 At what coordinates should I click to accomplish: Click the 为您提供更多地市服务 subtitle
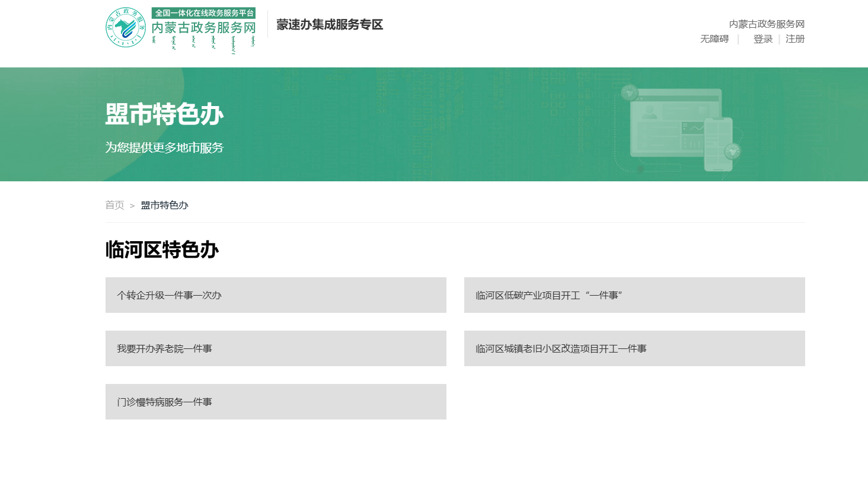(x=164, y=148)
